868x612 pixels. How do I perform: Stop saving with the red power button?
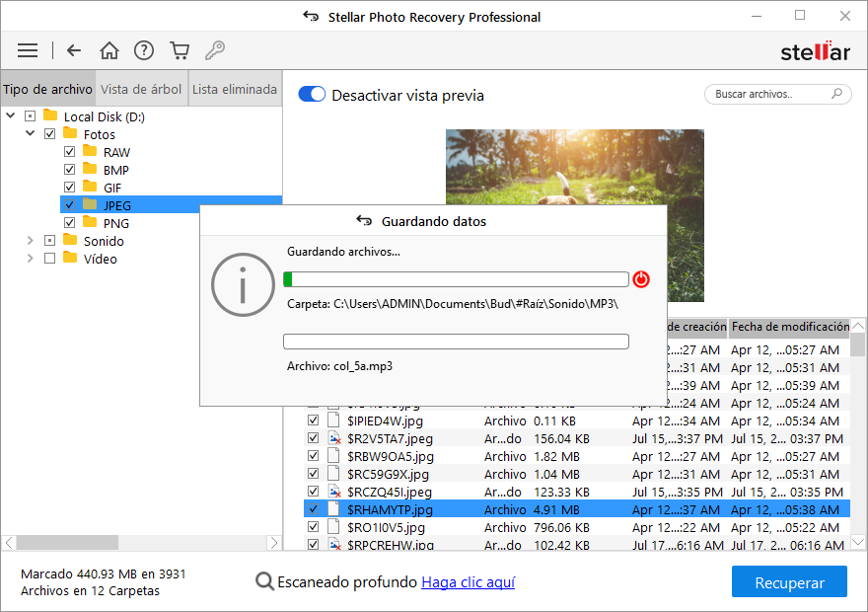(641, 279)
